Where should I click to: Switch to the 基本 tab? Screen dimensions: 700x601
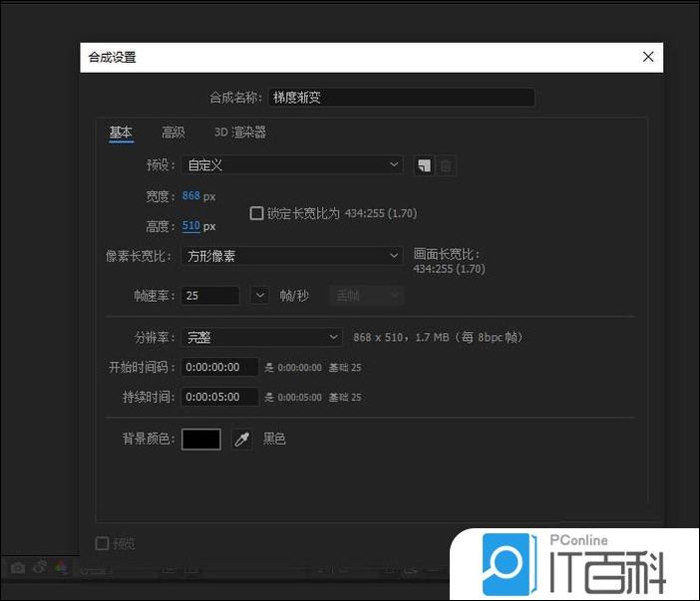point(121,133)
